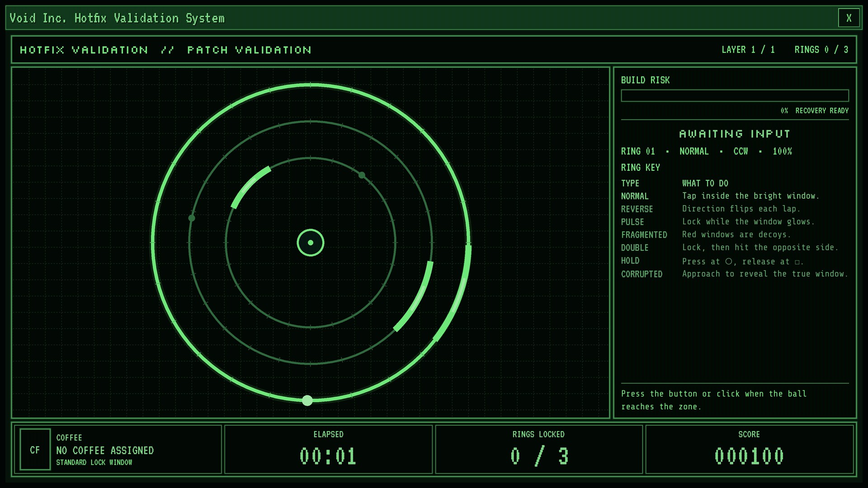Click the 'CORRUPTED' ring type row
The width and height of the screenshot is (868, 488).
735,274
